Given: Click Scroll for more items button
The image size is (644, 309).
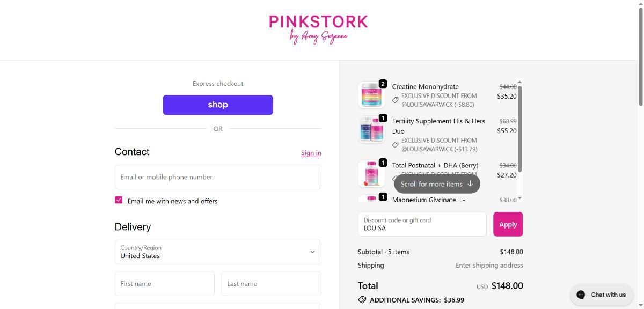Looking at the screenshot, I should (x=437, y=184).
